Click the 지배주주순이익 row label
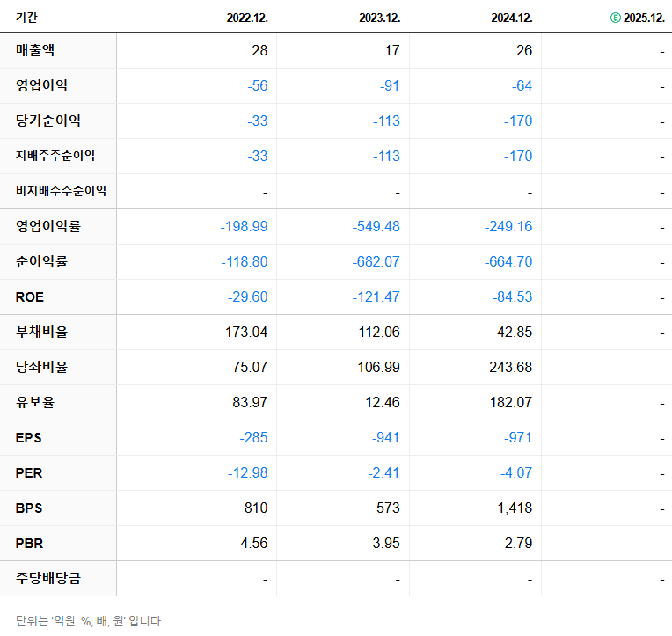Viewport: 672px width, 636px height. point(55,156)
